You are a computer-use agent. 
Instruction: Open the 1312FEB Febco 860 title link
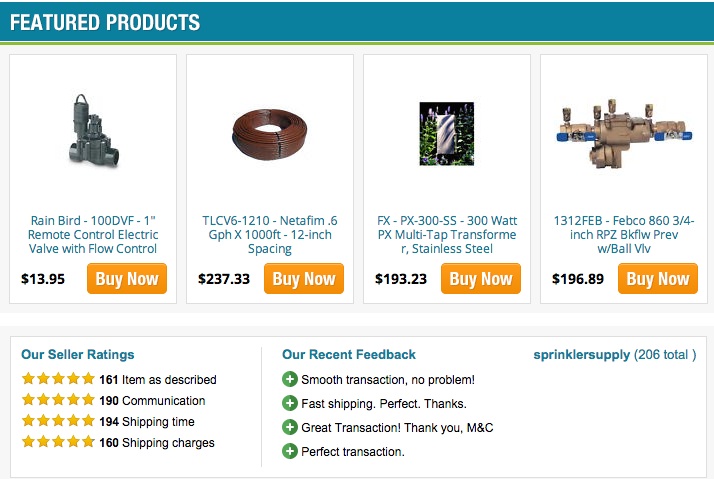pyautogui.click(x=624, y=234)
